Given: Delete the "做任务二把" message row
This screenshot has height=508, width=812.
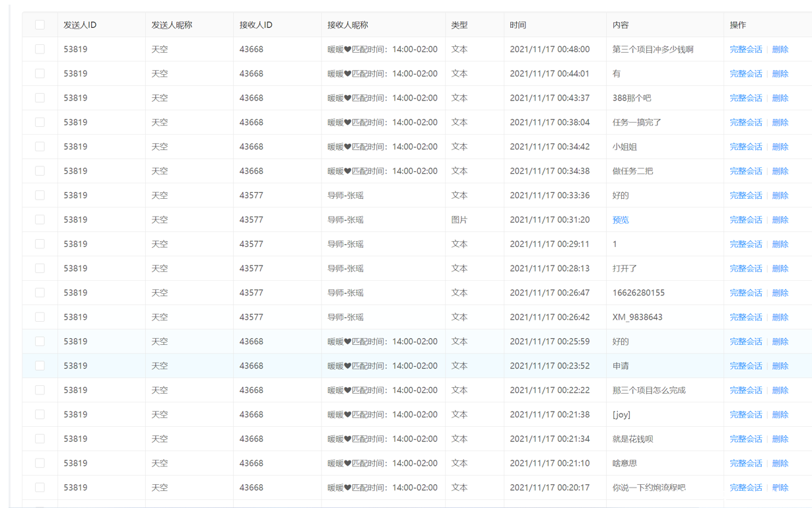Looking at the screenshot, I should click(780, 171).
